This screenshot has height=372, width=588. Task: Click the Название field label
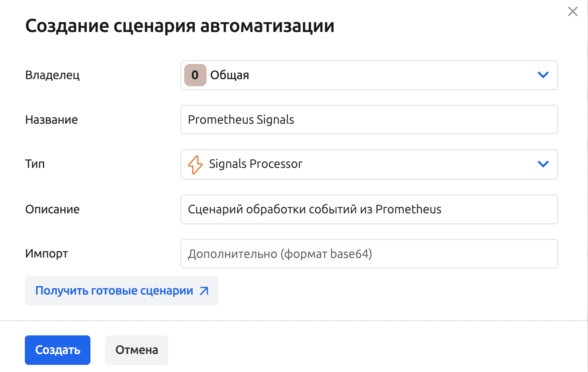pyautogui.click(x=51, y=120)
